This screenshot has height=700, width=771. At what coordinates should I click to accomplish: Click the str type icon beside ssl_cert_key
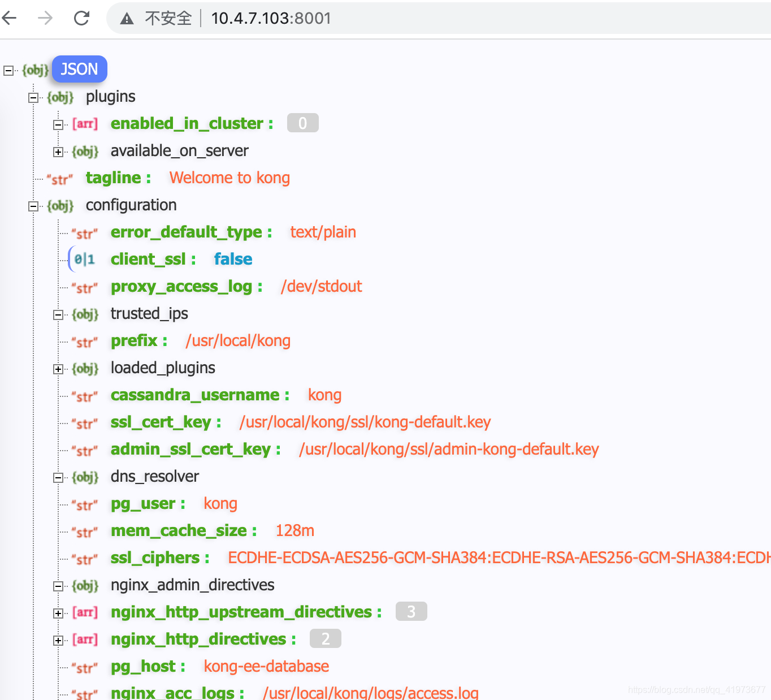85,424
